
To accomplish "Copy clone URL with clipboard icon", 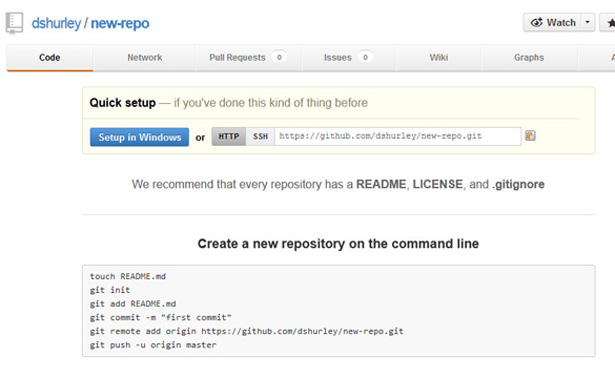I will pyautogui.click(x=530, y=136).
